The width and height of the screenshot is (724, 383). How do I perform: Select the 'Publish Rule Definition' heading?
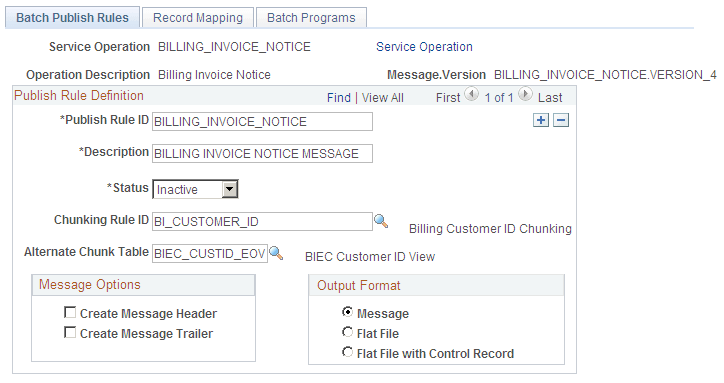point(79,95)
